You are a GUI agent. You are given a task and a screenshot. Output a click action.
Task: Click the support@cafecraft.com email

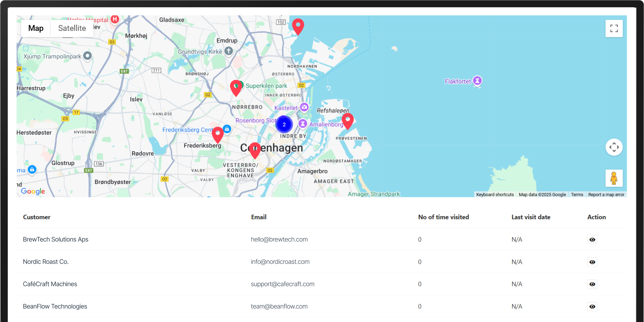283,284
